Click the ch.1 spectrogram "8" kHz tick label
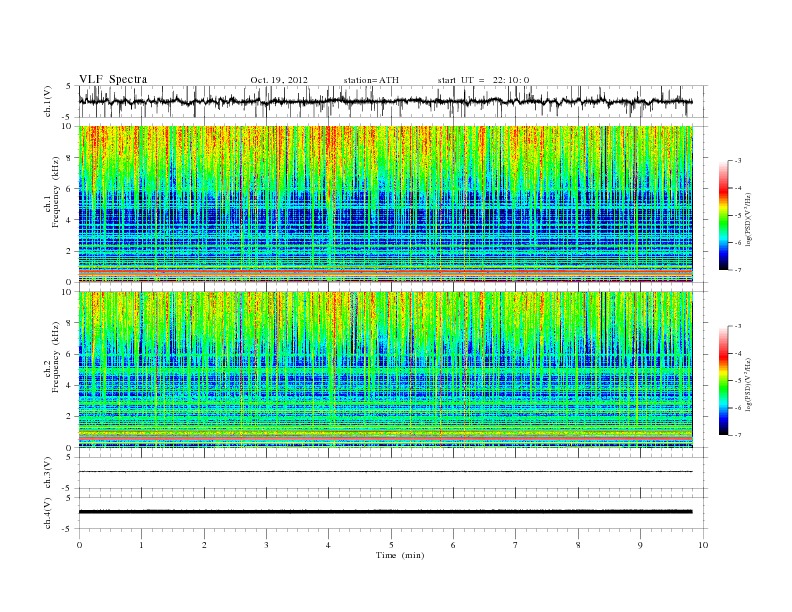The height and width of the screenshot is (612, 792). [x=69, y=158]
